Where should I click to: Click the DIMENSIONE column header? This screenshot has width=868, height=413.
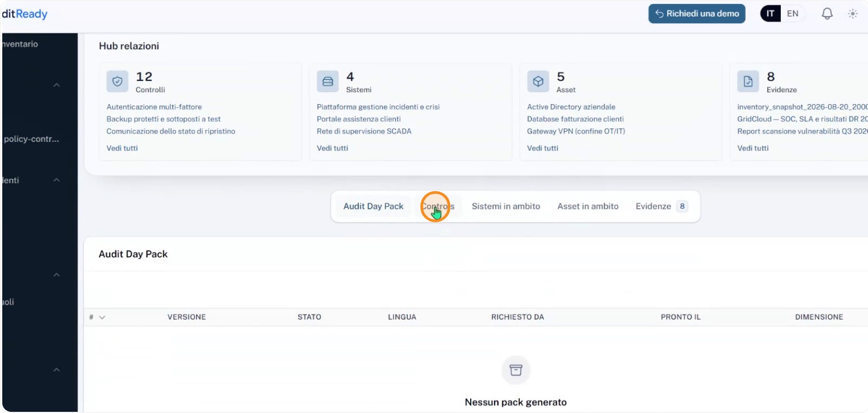819,317
